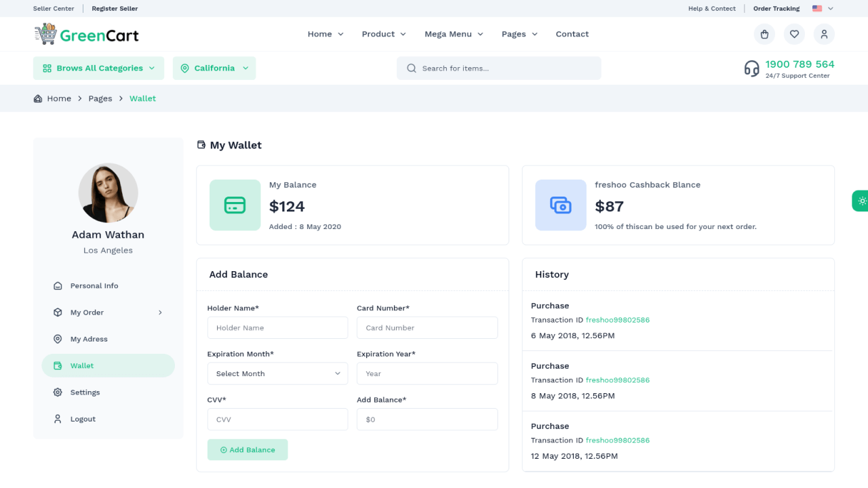Click the headset support phone icon

[x=751, y=68]
